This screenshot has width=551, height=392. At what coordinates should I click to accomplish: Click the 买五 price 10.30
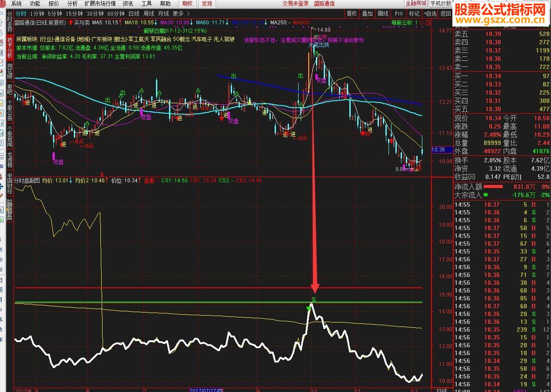(x=493, y=109)
